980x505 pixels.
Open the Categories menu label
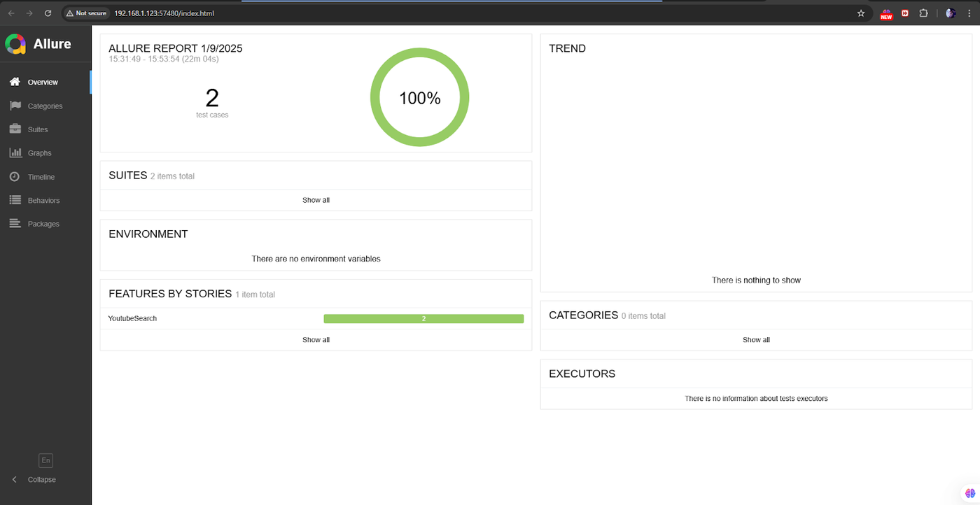coord(45,106)
